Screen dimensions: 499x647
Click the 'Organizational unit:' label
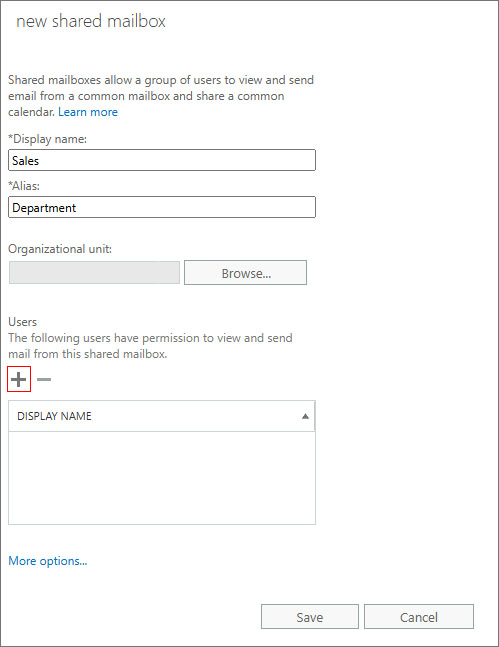(60, 249)
